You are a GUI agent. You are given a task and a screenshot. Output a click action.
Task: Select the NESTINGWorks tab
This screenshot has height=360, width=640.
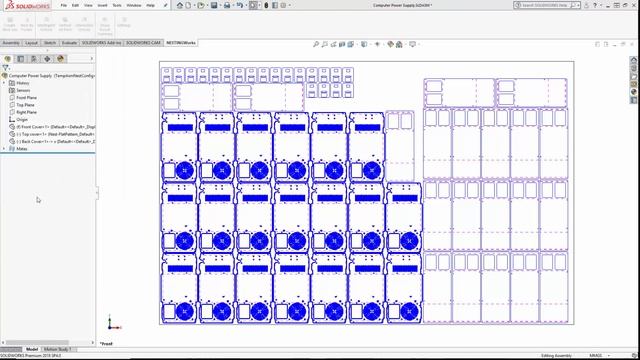181,43
